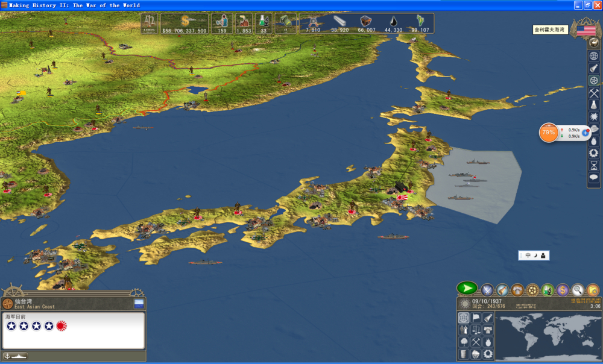Open the purple dollar-sign finance panel
Image resolution: width=603 pixels, height=364 pixels.
(563, 290)
